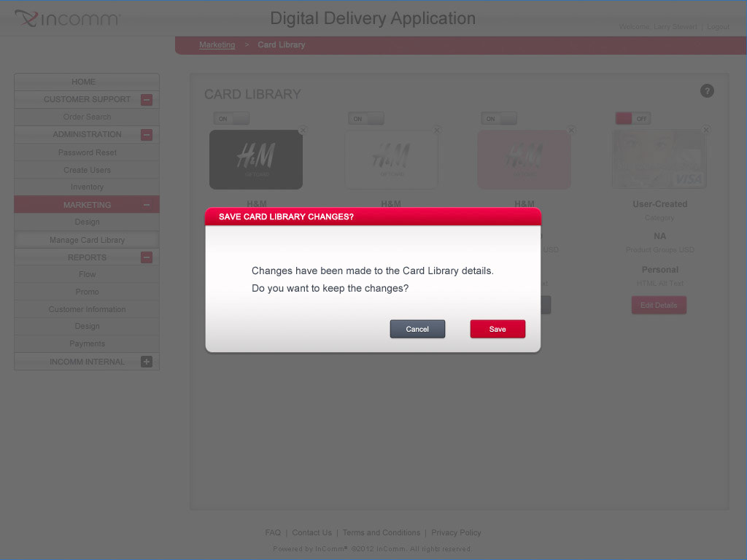Select the red H&M card thumbnail

(x=524, y=160)
